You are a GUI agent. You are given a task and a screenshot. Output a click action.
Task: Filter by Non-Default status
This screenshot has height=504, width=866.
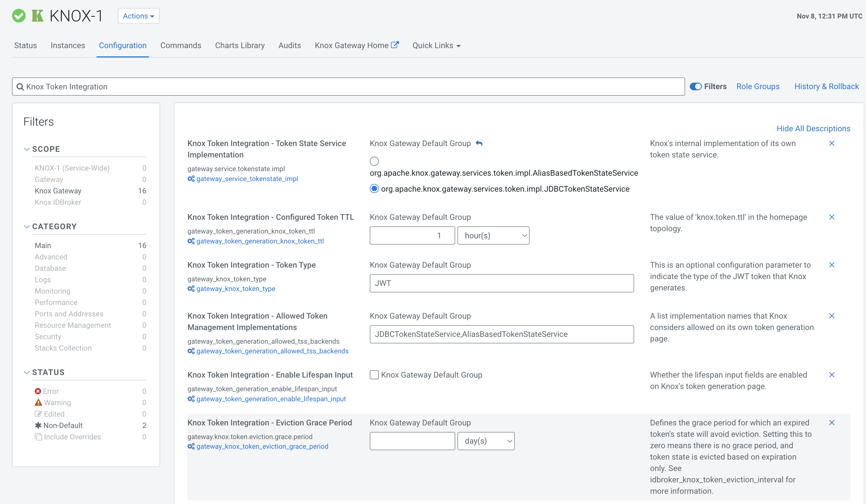click(63, 425)
